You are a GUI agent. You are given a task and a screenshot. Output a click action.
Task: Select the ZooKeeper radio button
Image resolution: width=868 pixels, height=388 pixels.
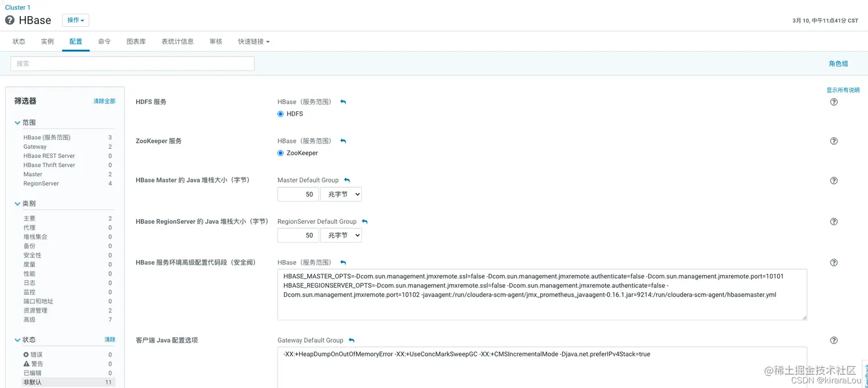281,153
